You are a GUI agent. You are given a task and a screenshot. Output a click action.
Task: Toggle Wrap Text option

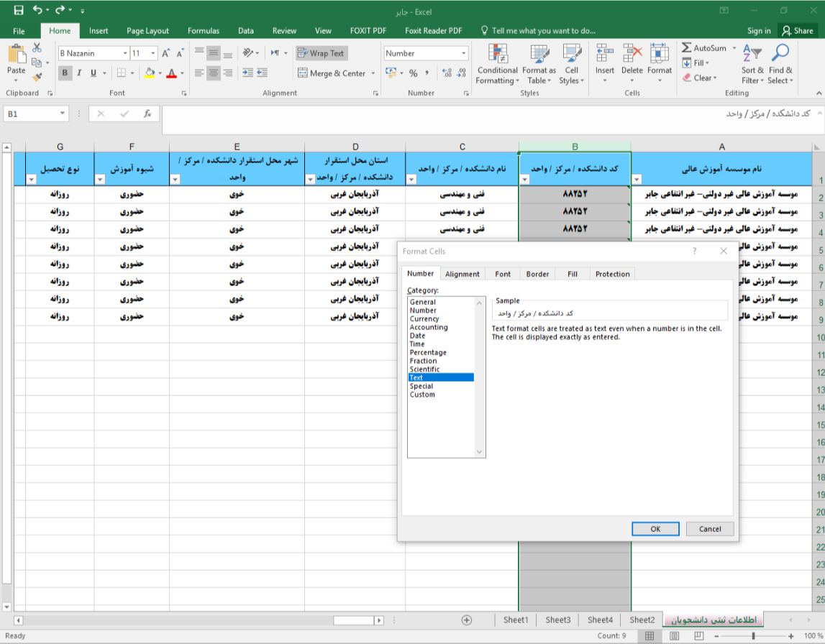321,53
